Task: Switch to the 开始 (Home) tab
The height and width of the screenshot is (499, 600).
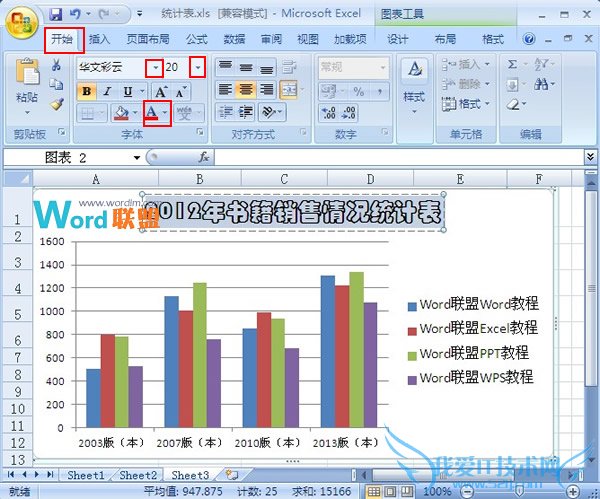Action: coord(62,39)
